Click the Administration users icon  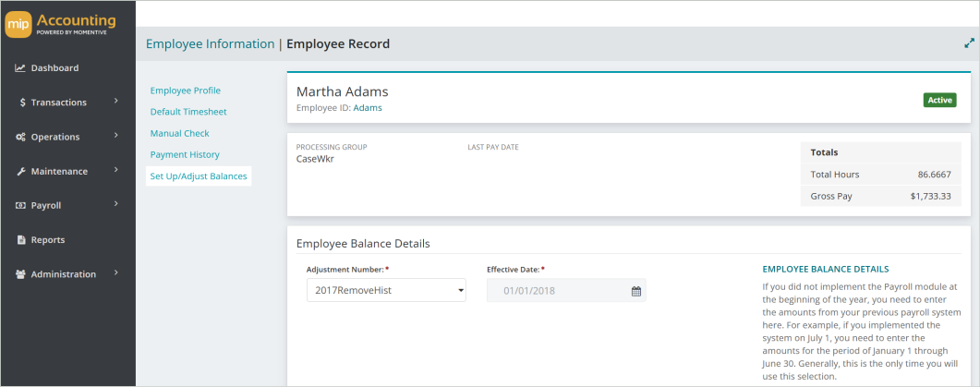click(20, 274)
